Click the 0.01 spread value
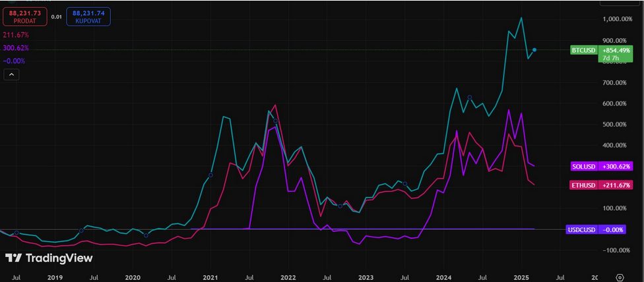The height and width of the screenshot is (282, 644). (57, 17)
